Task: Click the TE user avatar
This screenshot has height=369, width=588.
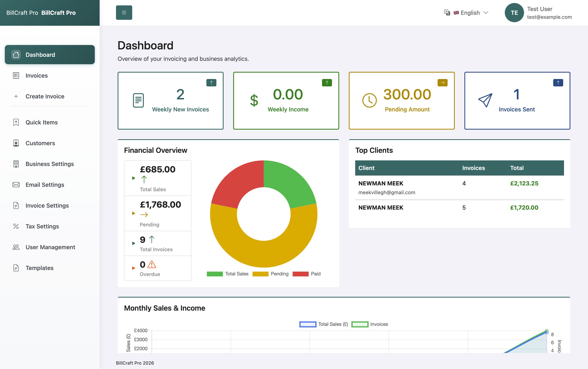Action: pyautogui.click(x=514, y=13)
